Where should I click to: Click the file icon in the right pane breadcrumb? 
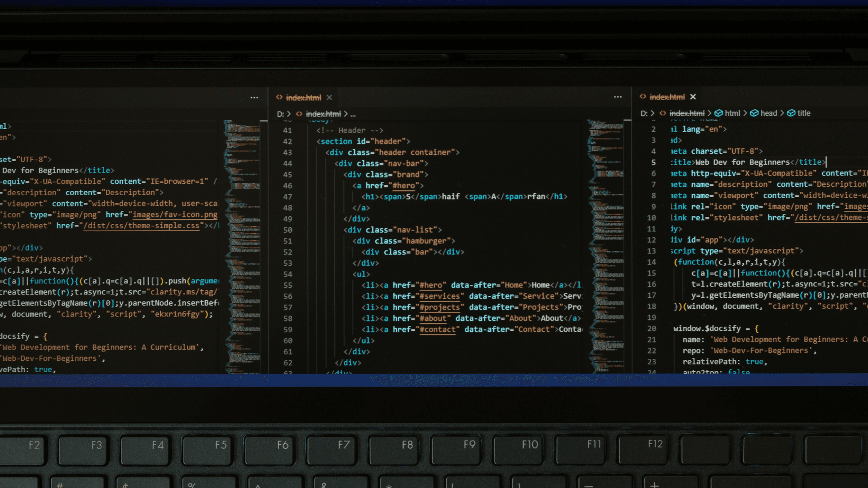pyautogui.click(x=663, y=113)
